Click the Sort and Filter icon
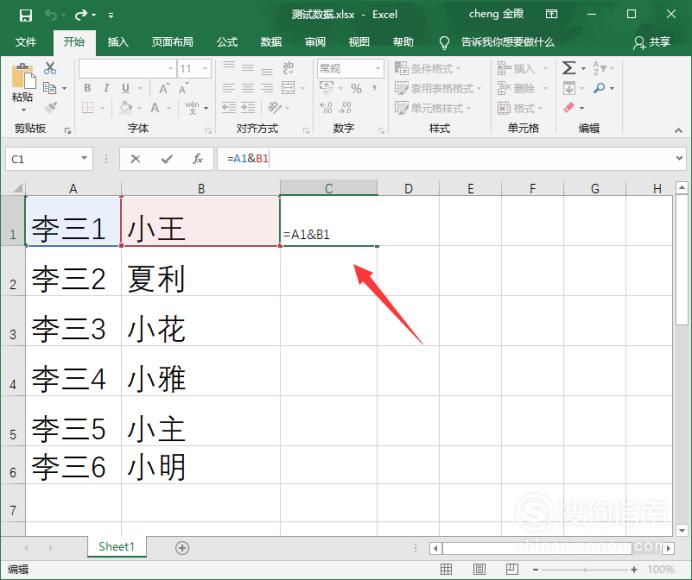The image size is (692, 580). tap(599, 68)
